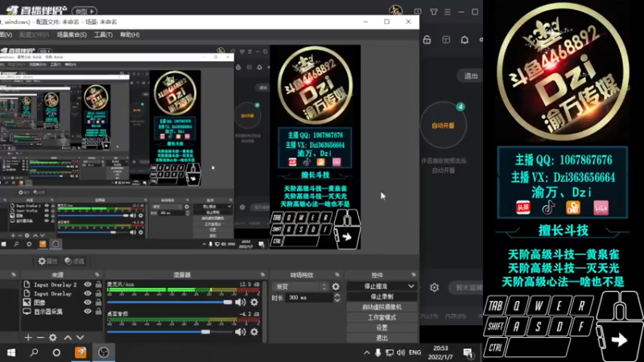Click the 桌面音频 volume slider handle
Viewport: 644px width, 362px height.
click(205, 331)
